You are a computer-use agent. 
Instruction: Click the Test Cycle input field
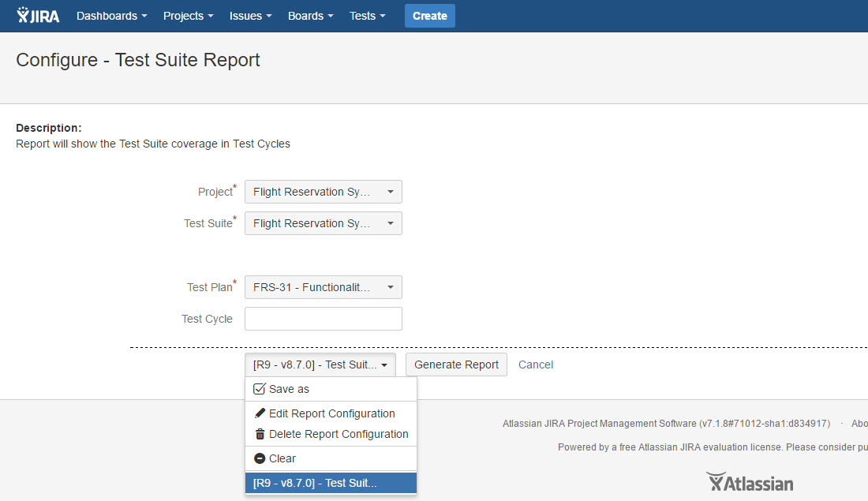[x=324, y=319]
